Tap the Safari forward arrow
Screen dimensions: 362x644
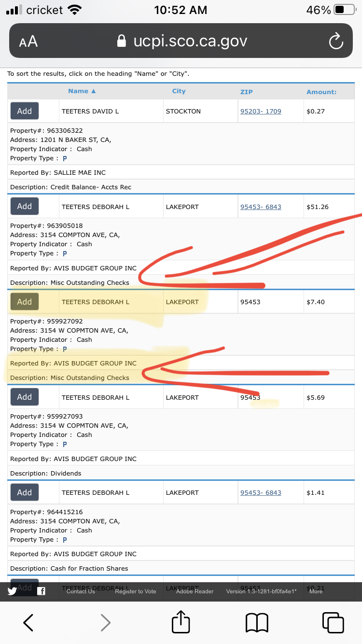(x=105, y=622)
